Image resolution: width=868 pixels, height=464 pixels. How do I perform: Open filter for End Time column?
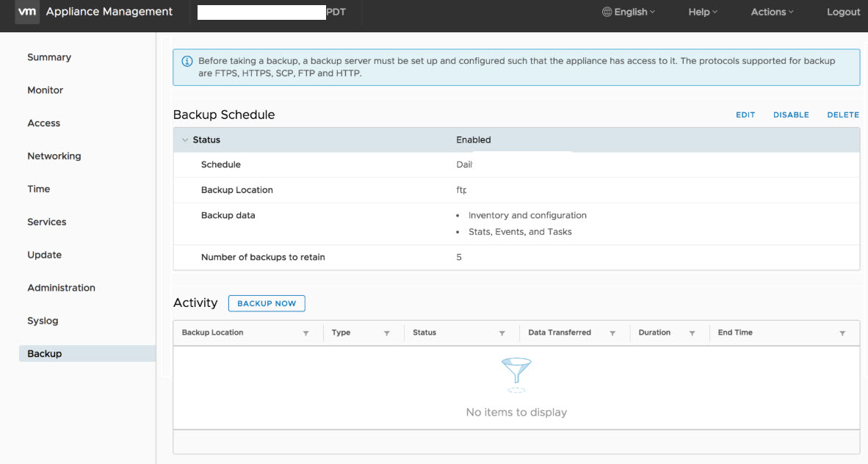coord(842,333)
